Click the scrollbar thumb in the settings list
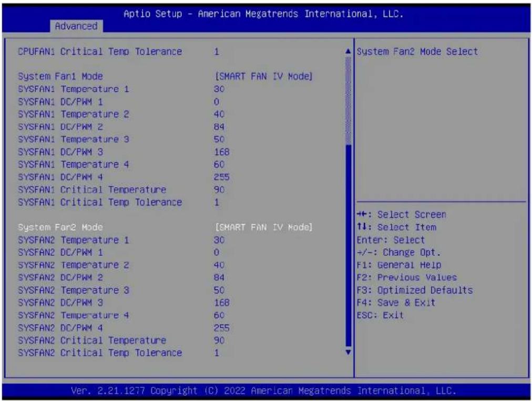This screenshot has width=532, height=401. point(348,245)
